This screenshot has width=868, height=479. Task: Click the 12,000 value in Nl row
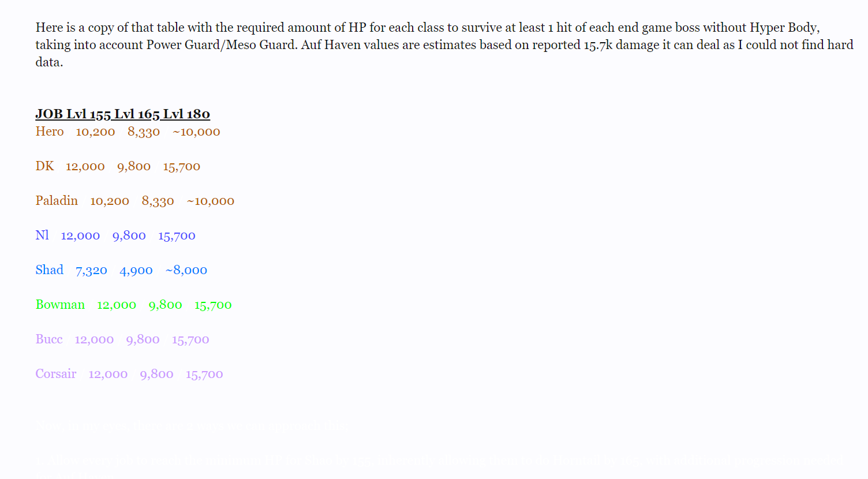coord(80,236)
